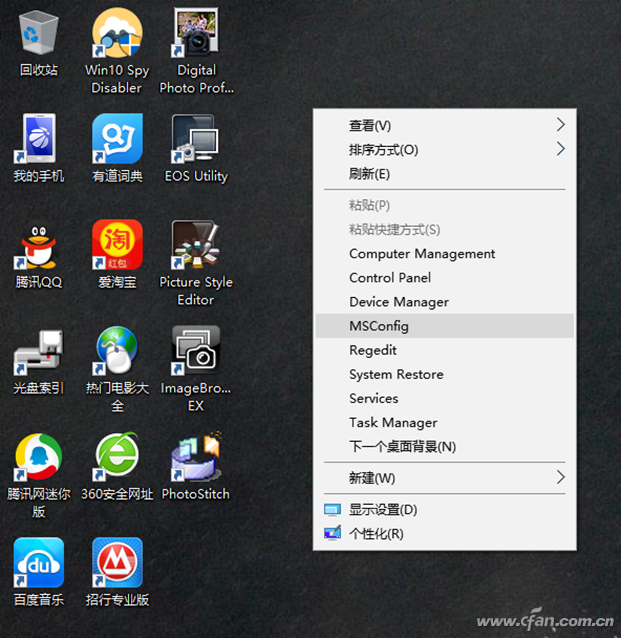The image size is (621, 638).
Task: Choose System Restore from the context menu
Action: click(445, 374)
